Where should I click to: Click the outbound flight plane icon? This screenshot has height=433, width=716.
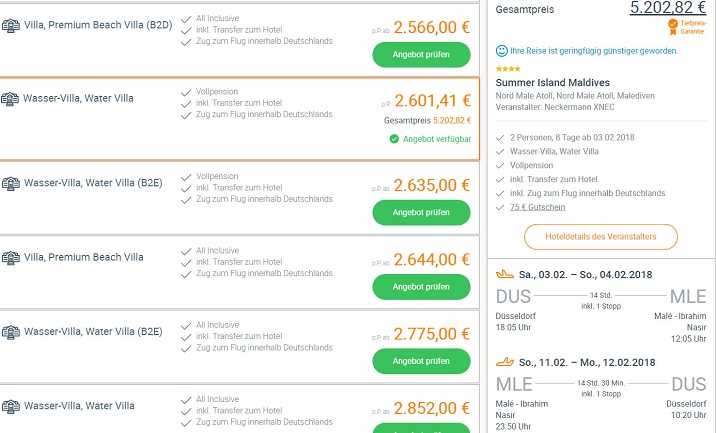point(504,274)
